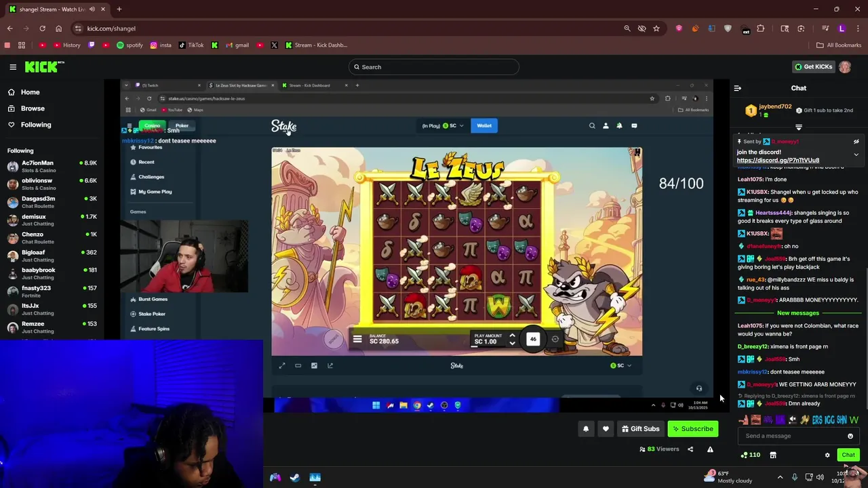This screenshot has width=868, height=488.
Task: Click the green Chat send button
Action: [848, 455]
